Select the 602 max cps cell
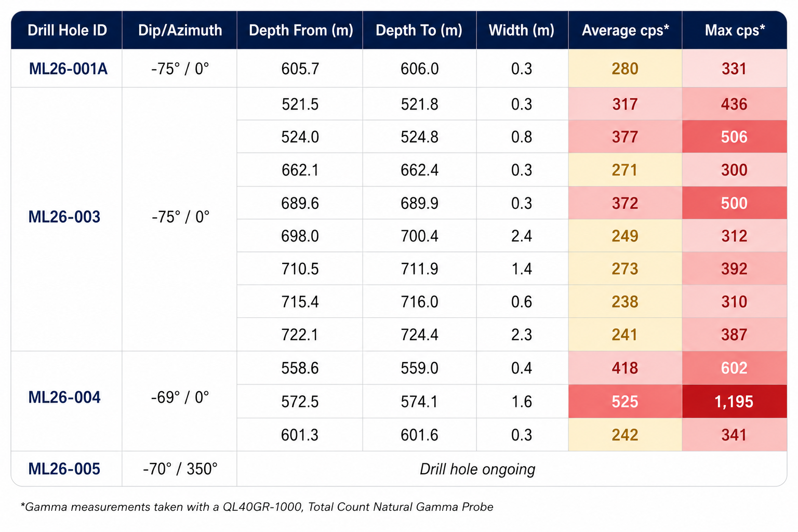 734,368
